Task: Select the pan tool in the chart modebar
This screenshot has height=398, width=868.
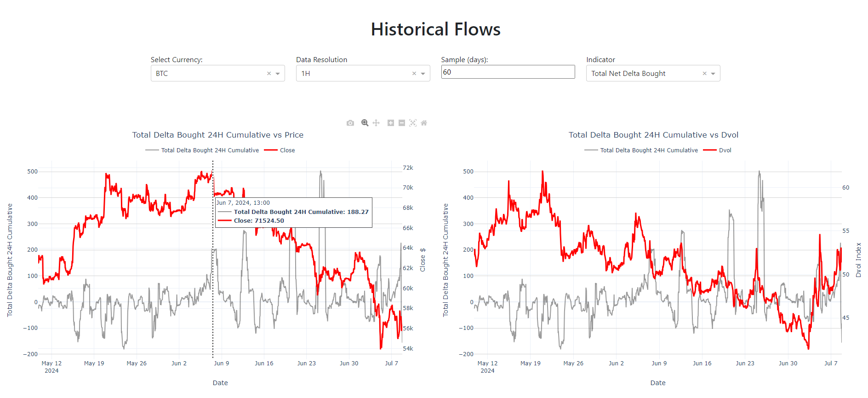Action: click(376, 123)
